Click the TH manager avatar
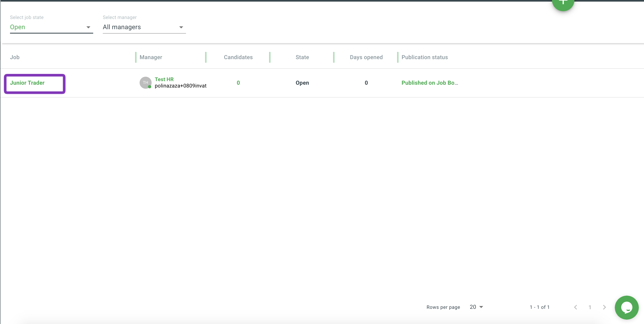Viewport: 644px width, 324px height. point(145,83)
